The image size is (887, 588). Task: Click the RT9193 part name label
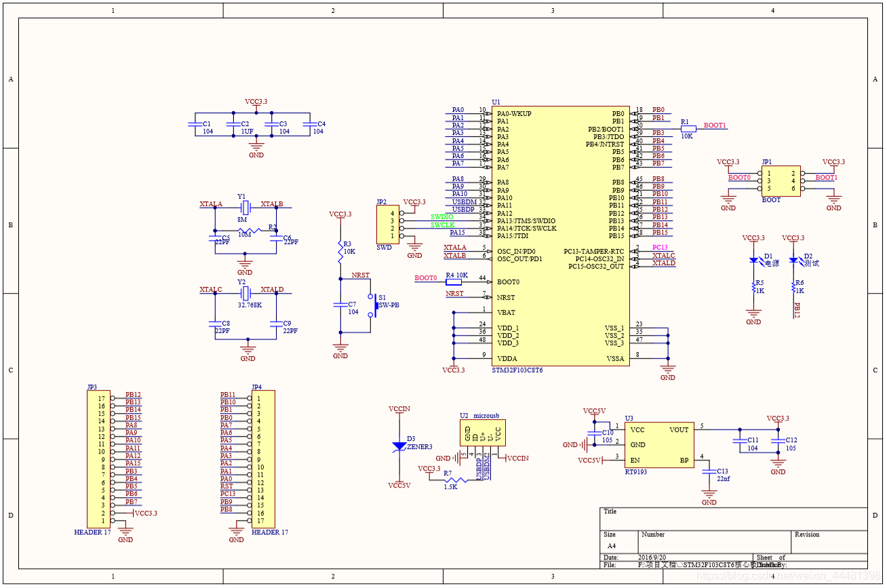coord(636,472)
